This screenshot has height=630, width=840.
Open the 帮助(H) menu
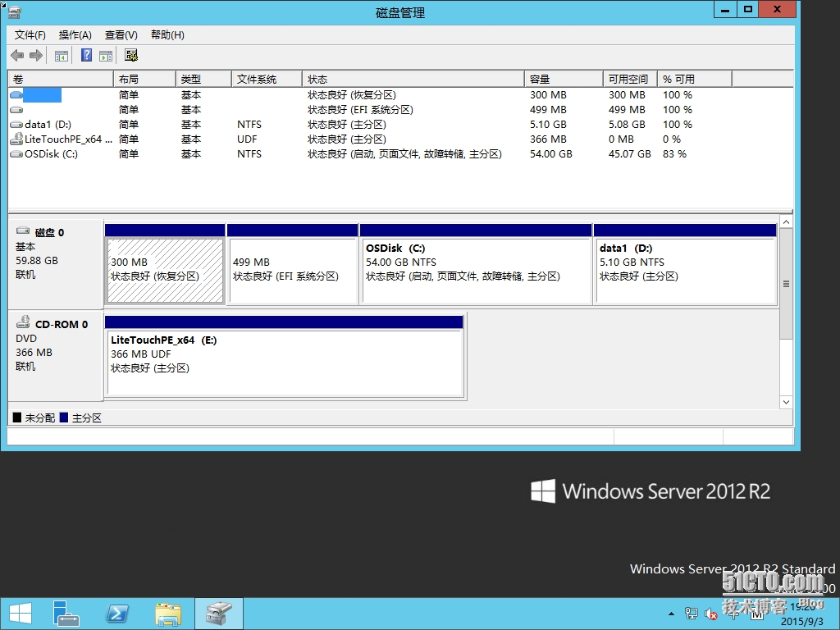pos(167,34)
